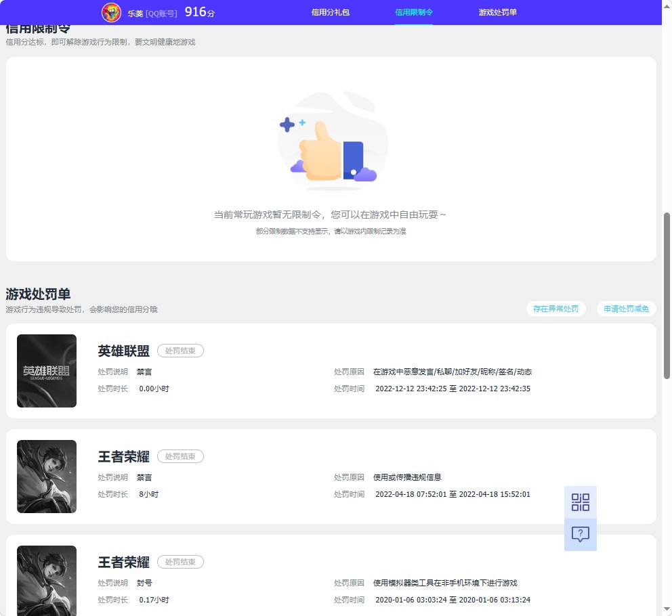This screenshot has height=616, width=672.
Task: Open the QR code floating icon
Action: pos(581,502)
